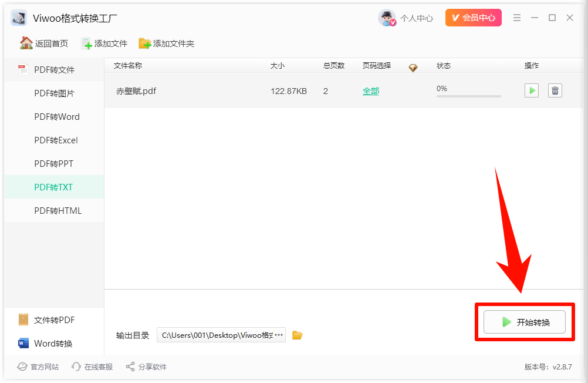Click the 开始转换 start conversion button
Image resolution: width=588 pixels, height=383 pixels.
(524, 322)
